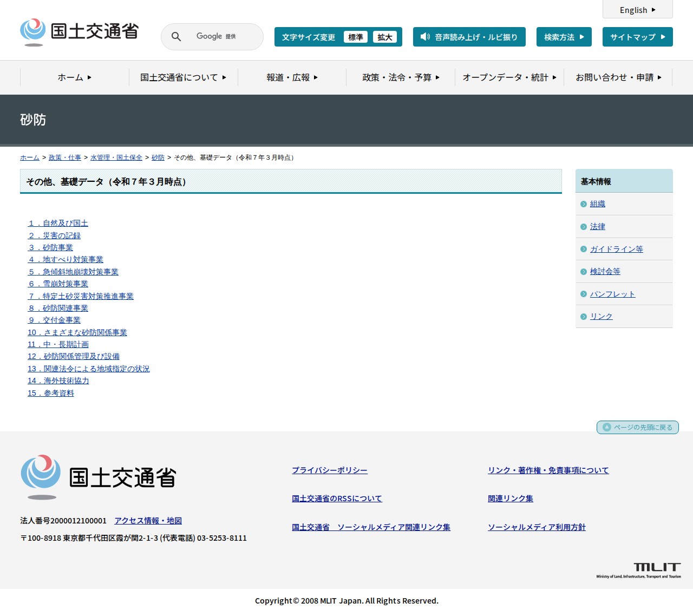The height and width of the screenshot is (616, 693).
Task: Click the page-top arrow icon
Action: click(x=607, y=427)
